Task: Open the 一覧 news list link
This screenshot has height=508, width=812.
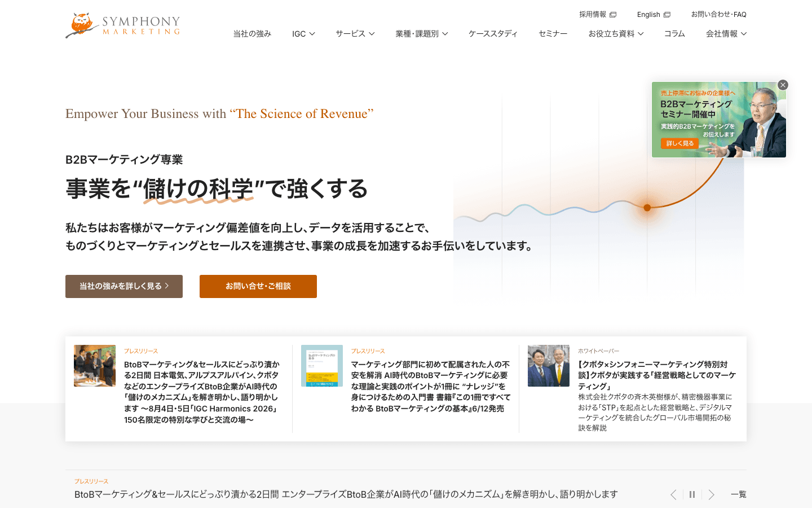Action: (x=739, y=494)
